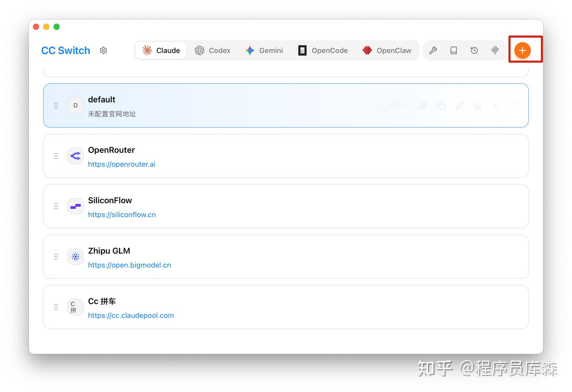Viewport: 572px width, 392px height.
Task: Click the SiliconFlow logo icon
Action: coord(75,207)
